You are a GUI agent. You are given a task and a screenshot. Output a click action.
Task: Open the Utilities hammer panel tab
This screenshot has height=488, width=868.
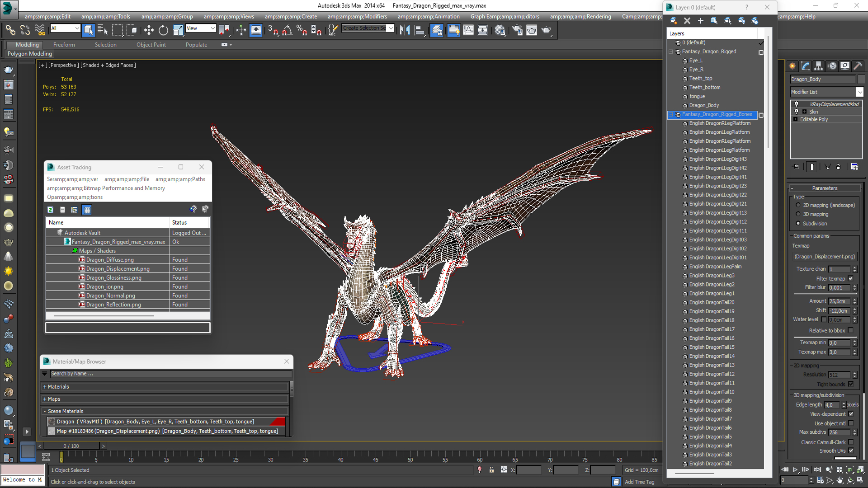pyautogui.click(x=858, y=66)
